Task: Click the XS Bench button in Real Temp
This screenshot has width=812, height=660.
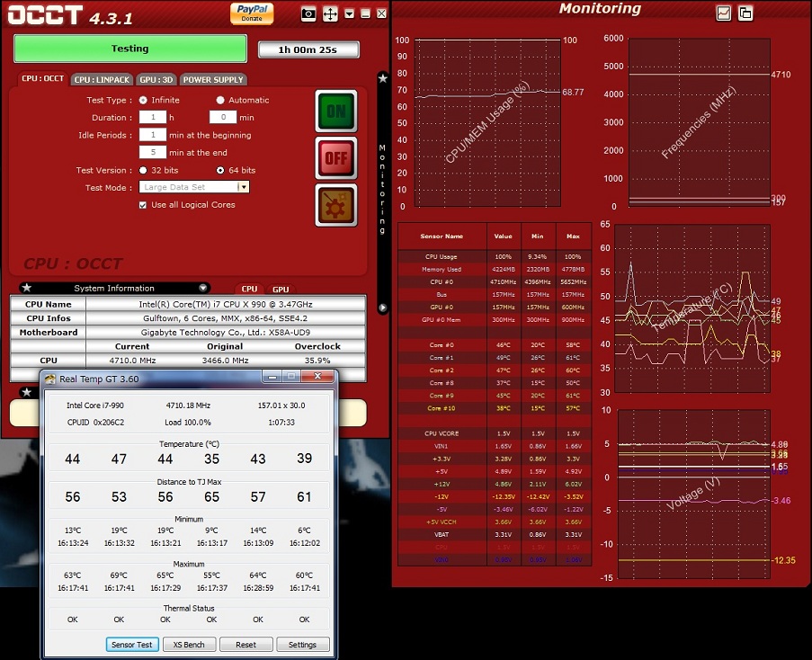Action: click(x=189, y=645)
